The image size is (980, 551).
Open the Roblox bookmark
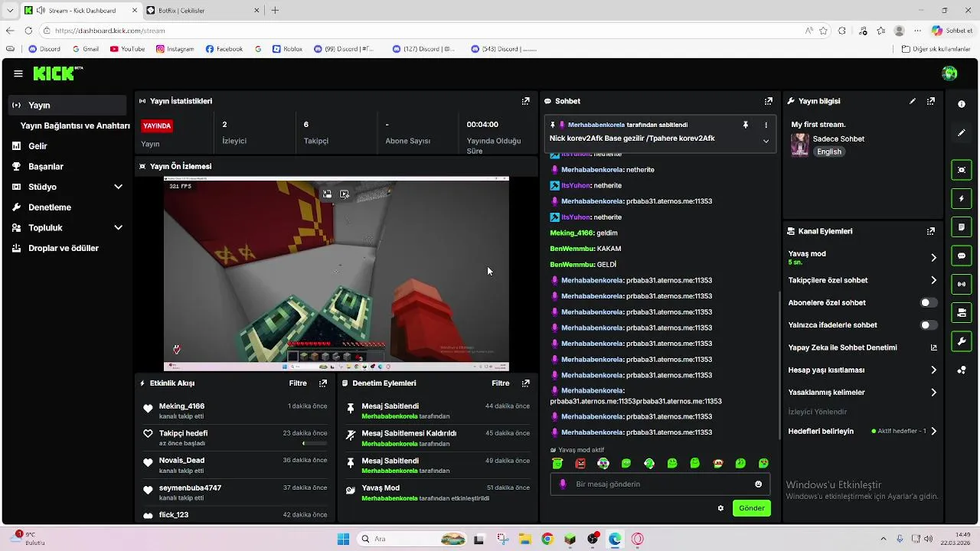287,49
